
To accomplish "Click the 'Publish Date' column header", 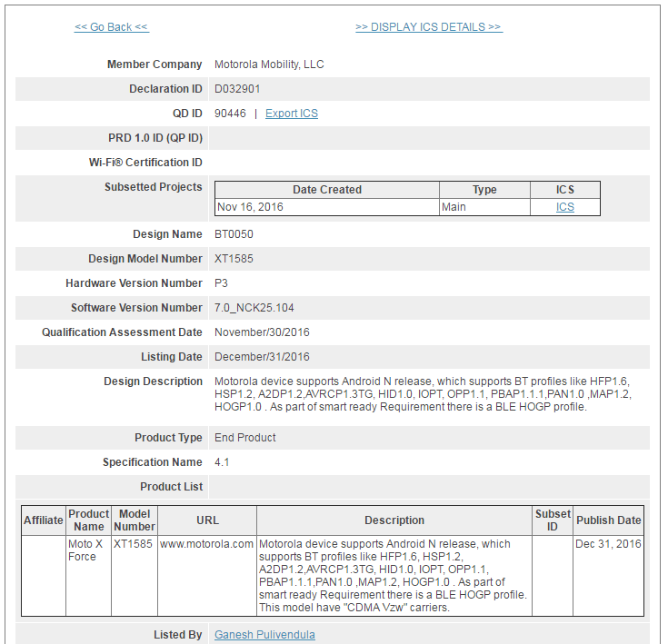I will point(608,520).
